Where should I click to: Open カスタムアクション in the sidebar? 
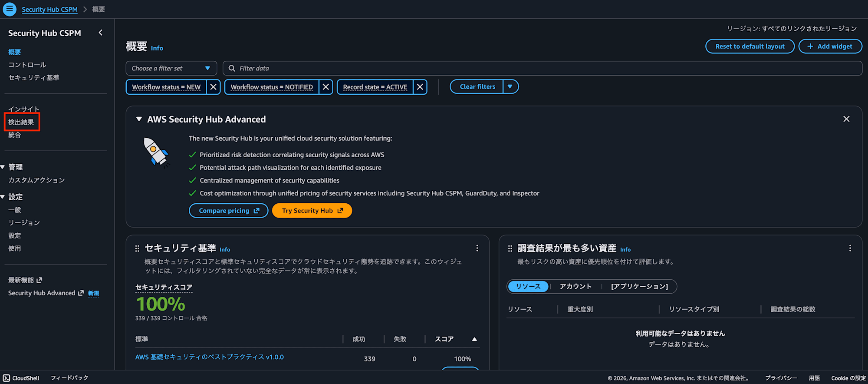coord(36,180)
